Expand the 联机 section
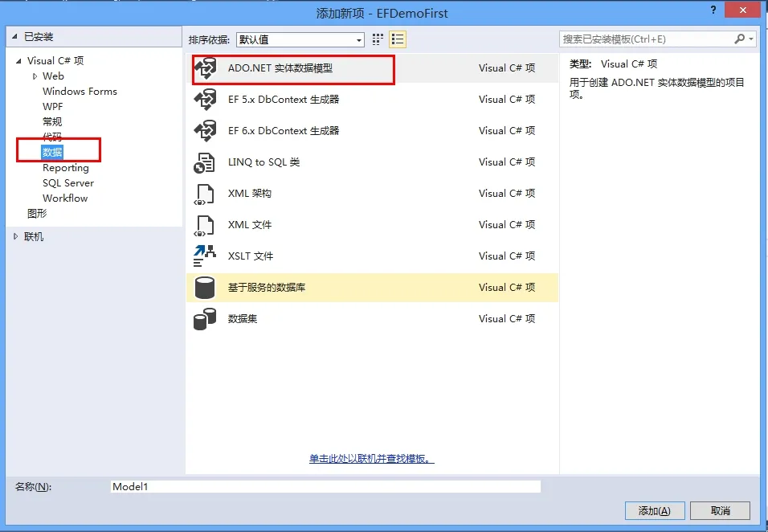The width and height of the screenshot is (768, 532). click(x=16, y=236)
